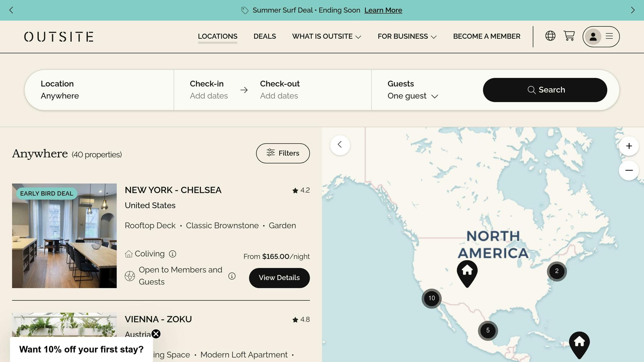
Task: Click the New York - Chelsea title
Action: 173,190
